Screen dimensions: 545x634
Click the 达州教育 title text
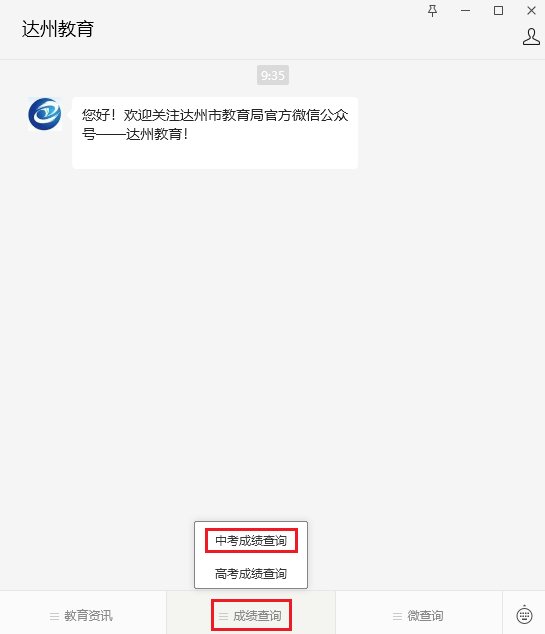click(58, 29)
